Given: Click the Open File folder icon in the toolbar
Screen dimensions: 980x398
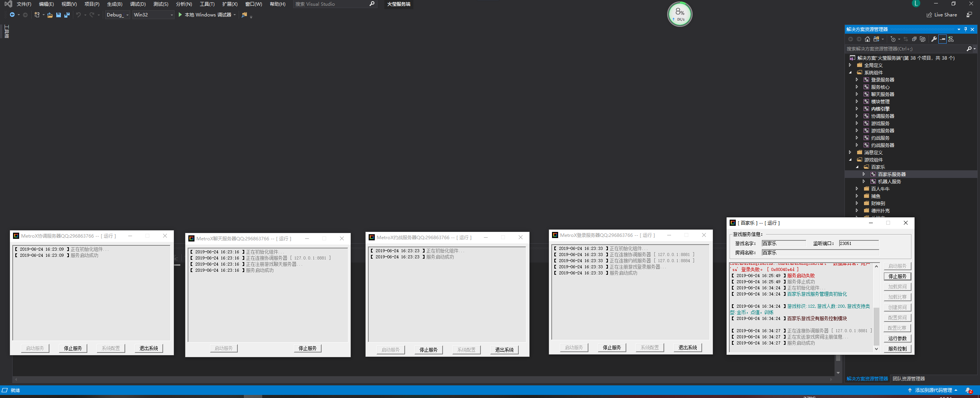Looking at the screenshot, I should 50,15.
